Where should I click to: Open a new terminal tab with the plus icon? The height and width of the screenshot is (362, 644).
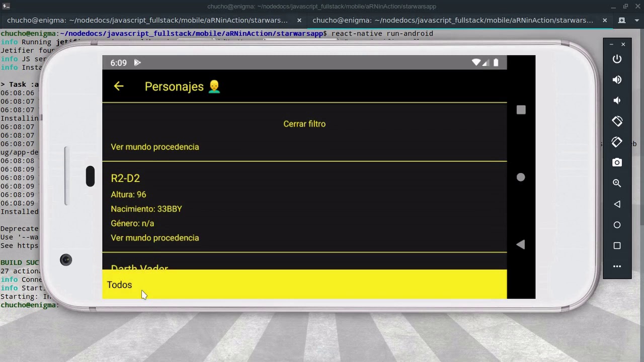click(x=622, y=20)
